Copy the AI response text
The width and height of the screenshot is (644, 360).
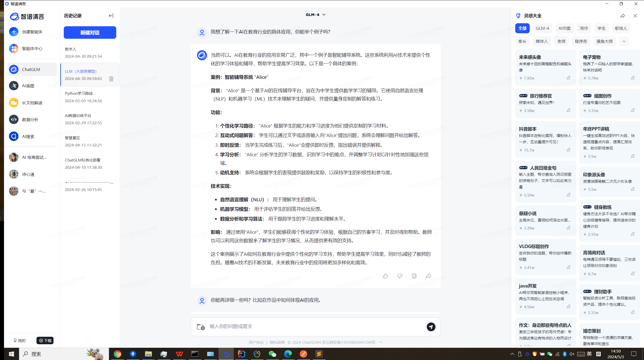(x=414, y=276)
